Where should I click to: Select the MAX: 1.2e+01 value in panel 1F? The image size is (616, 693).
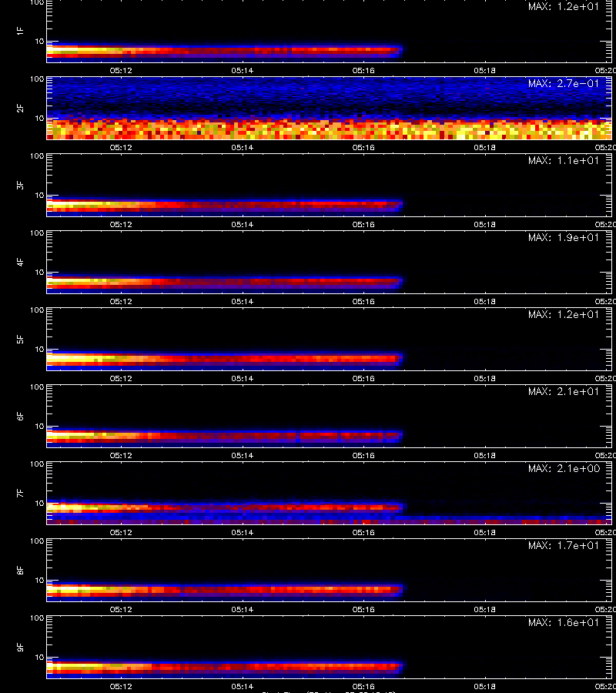[564, 7]
